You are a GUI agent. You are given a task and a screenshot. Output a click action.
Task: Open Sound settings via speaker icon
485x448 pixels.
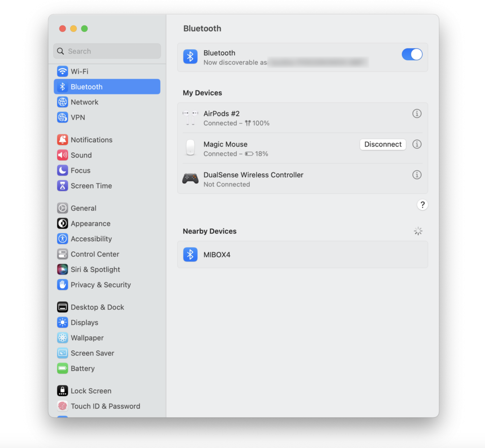[63, 155]
